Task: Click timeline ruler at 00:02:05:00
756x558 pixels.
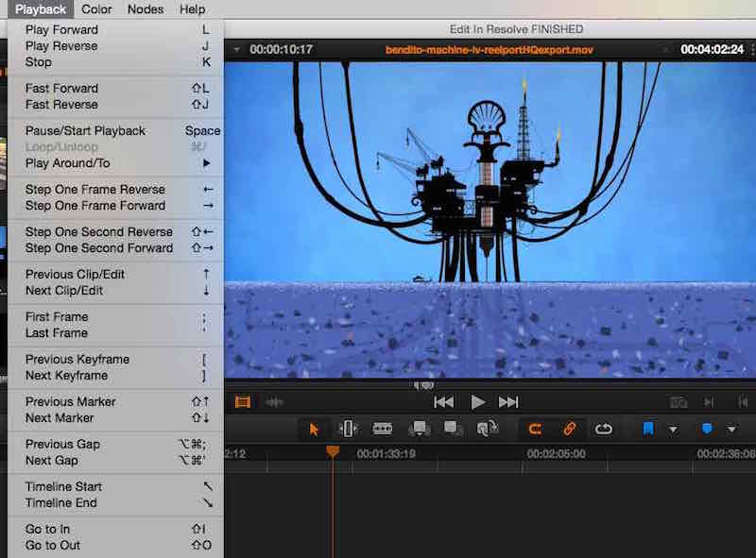Action: click(x=556, y=453)
